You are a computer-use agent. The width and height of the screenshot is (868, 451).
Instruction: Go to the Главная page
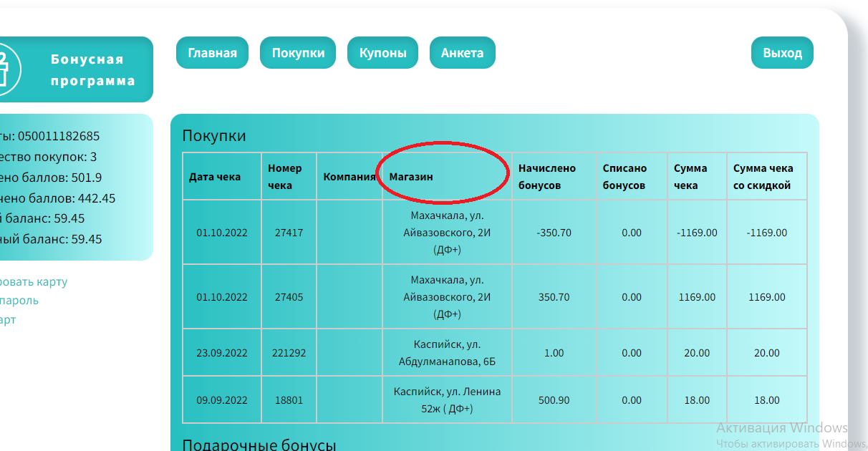click(x=212, y=53)
